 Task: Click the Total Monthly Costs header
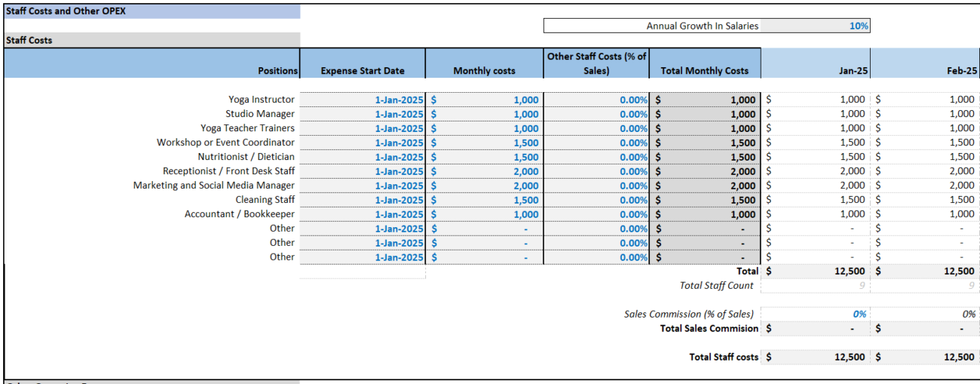point(705,63)
